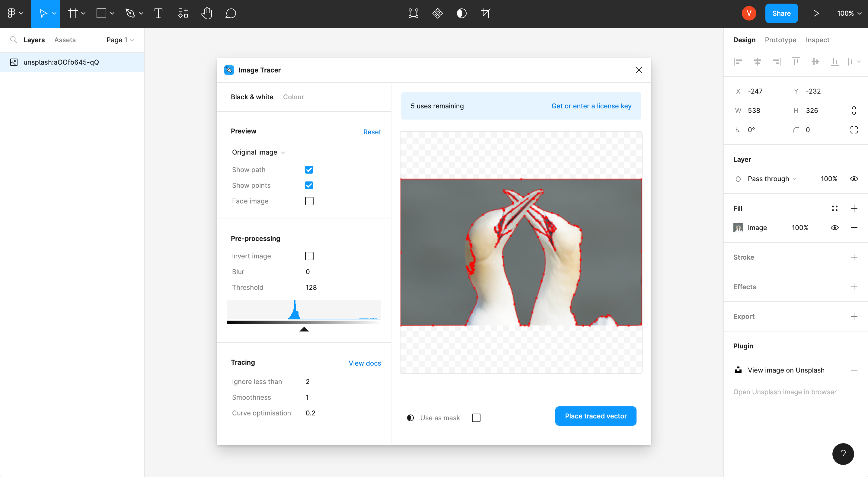Image resolution: width=868 pixels, height=477 pixels.
Task: Click the Place traced vector button
Action: click(x=595, y=416)
